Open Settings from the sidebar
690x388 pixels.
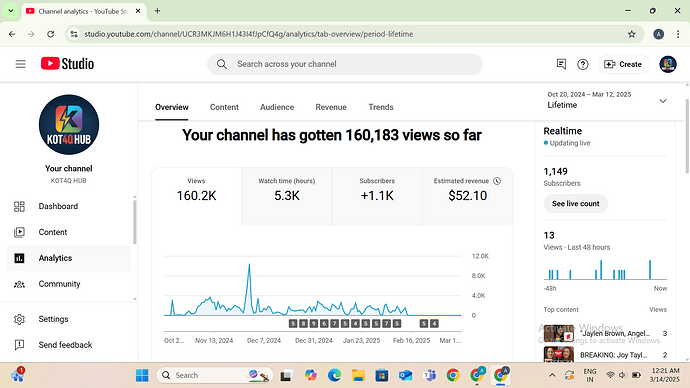[69, 319]
